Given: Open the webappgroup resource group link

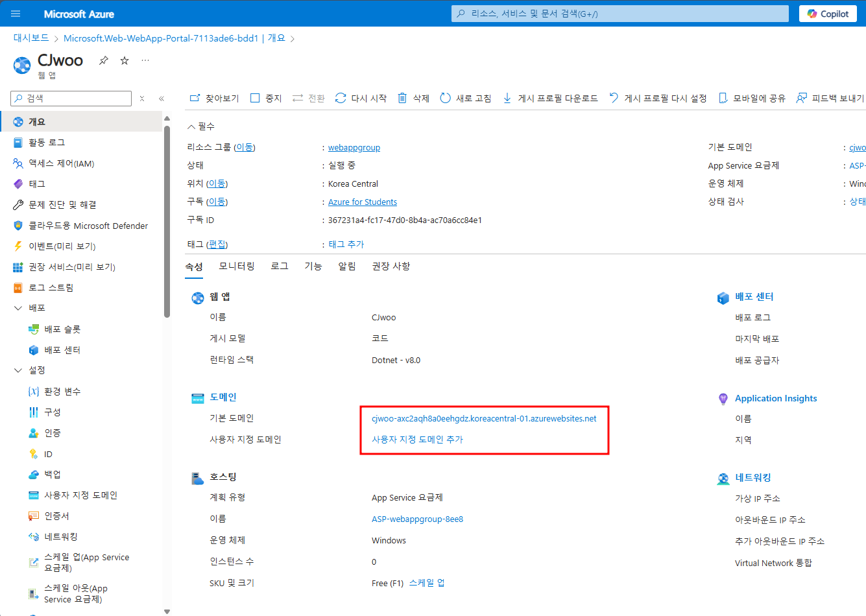Looking at the screenshot, I should click(354, 148).
